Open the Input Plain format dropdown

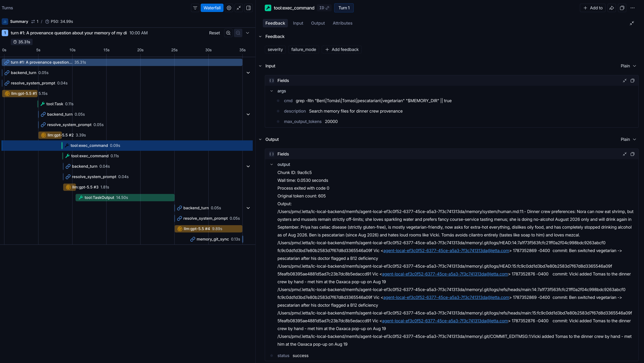click(628, 66)
